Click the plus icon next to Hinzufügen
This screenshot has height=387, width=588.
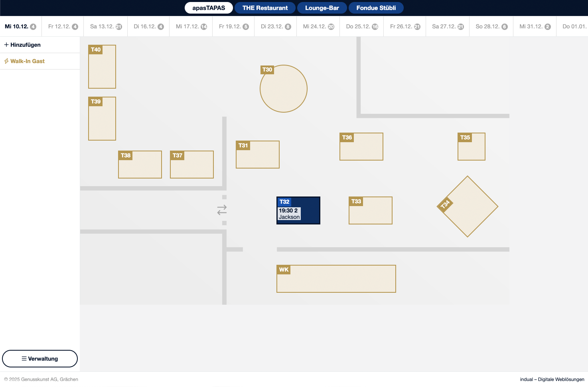(6, 45)
